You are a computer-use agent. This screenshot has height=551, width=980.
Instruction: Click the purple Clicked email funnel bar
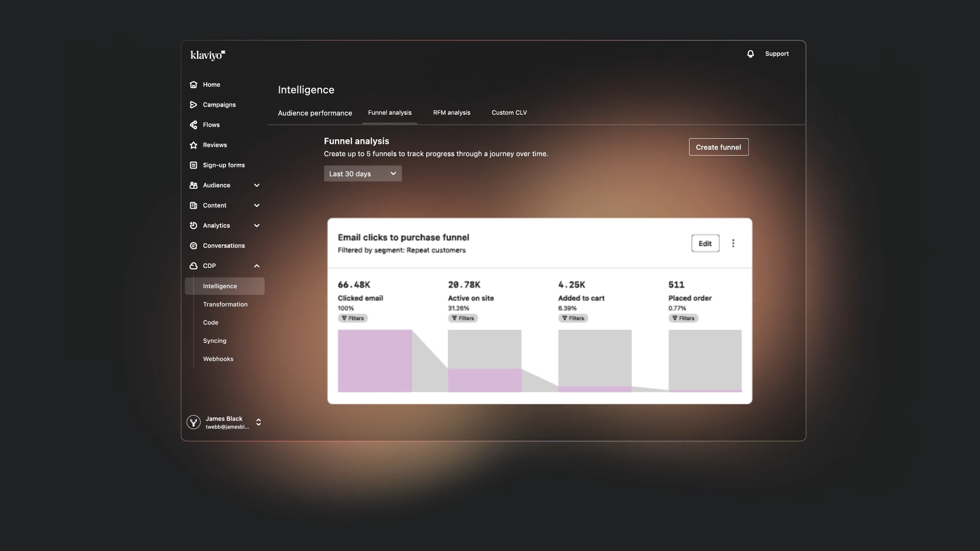click(x=375, y=361)
